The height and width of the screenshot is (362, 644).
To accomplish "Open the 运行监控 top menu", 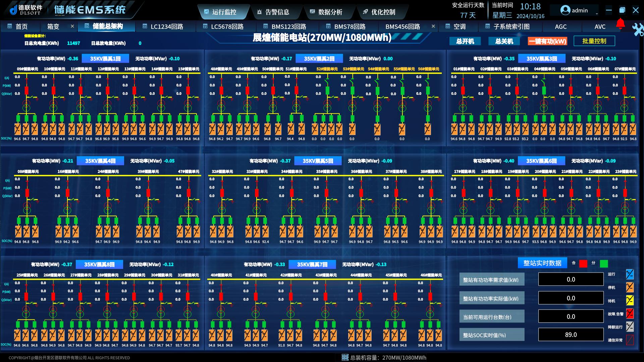I will click(224, 12).
